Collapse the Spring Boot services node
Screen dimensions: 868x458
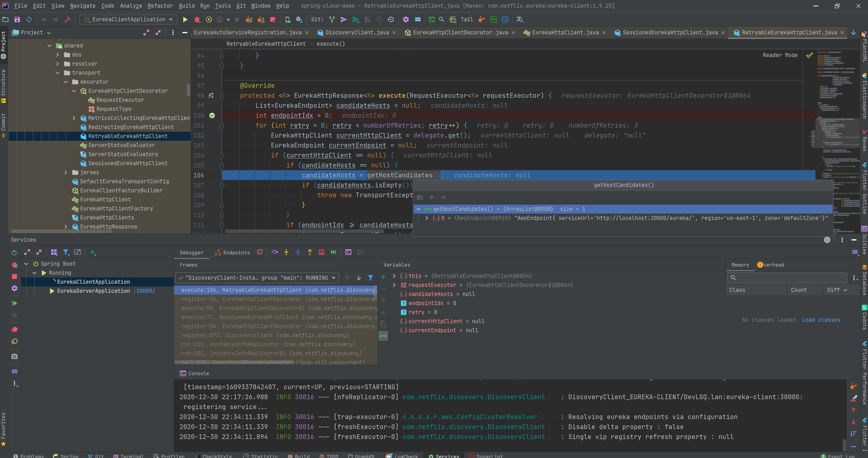[26, 264]
